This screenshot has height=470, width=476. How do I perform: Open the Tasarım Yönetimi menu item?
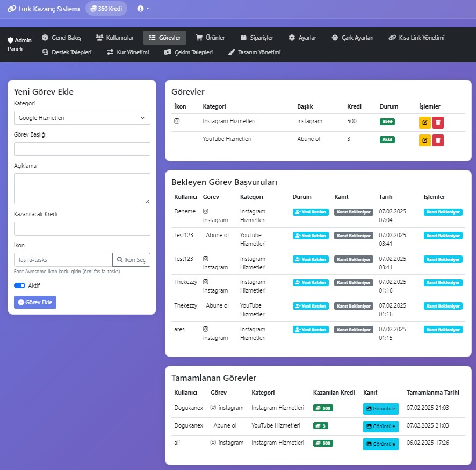point(254,52)
